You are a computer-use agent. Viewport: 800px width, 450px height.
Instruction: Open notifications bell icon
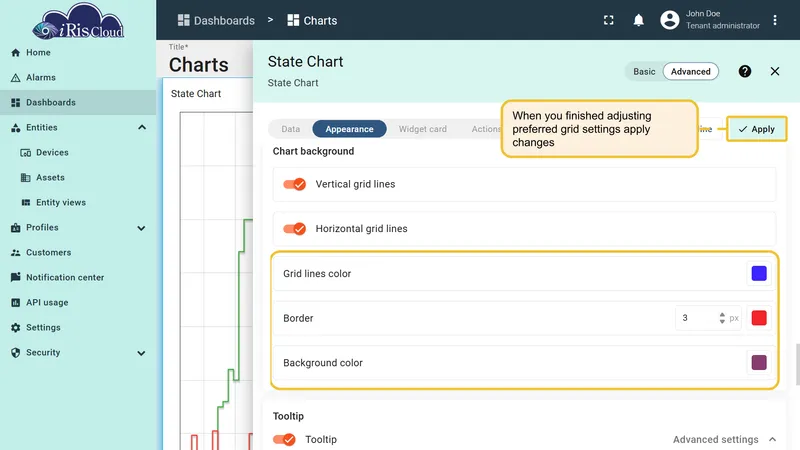638,20
